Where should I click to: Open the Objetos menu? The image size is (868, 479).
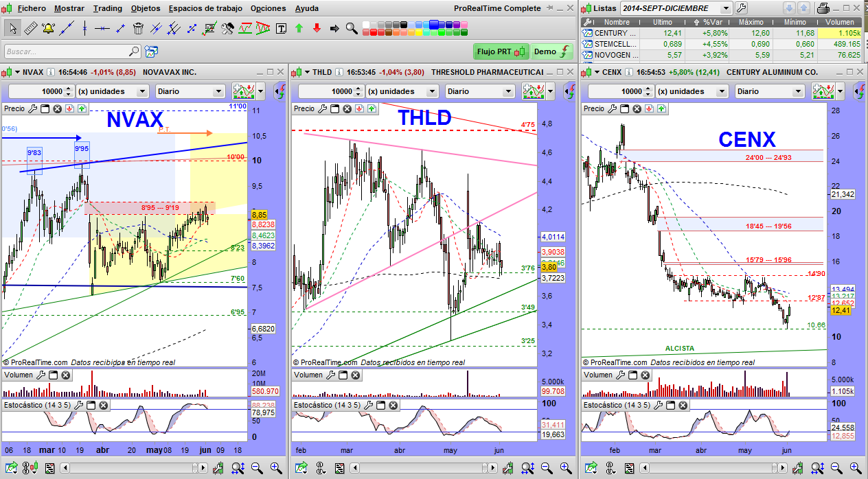[x=145, y=8]
